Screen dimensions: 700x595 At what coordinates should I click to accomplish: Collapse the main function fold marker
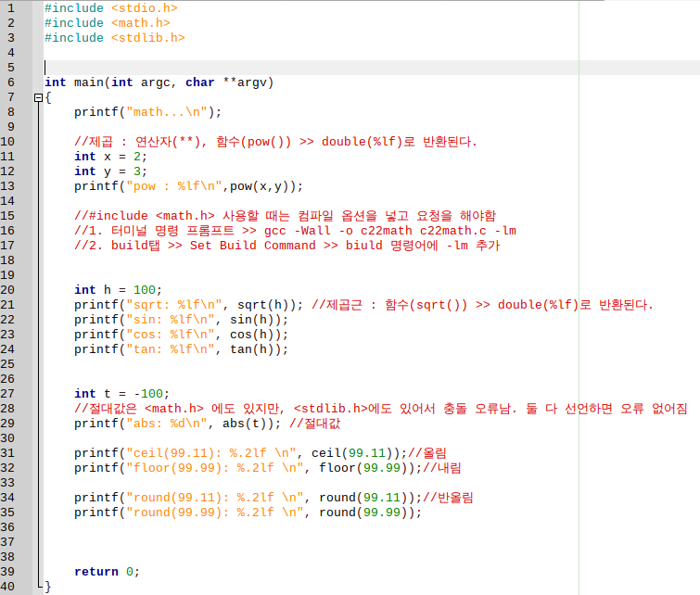click(x=38, y=97)
